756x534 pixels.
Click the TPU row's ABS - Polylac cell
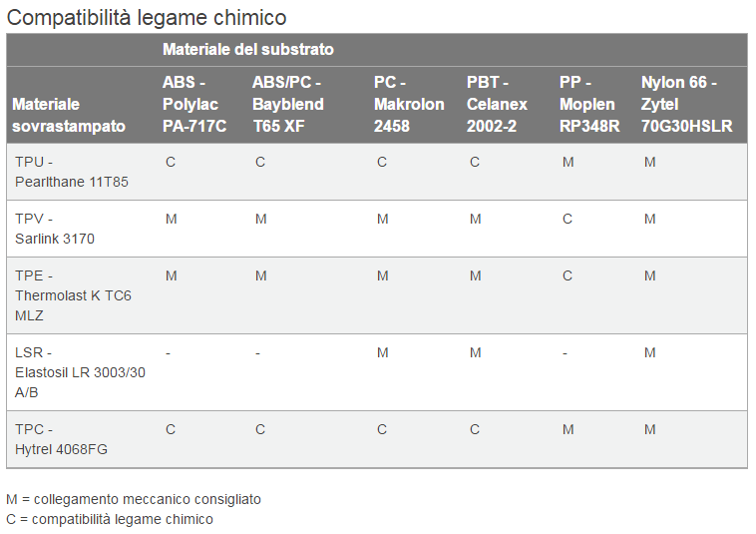click(171, 162)
